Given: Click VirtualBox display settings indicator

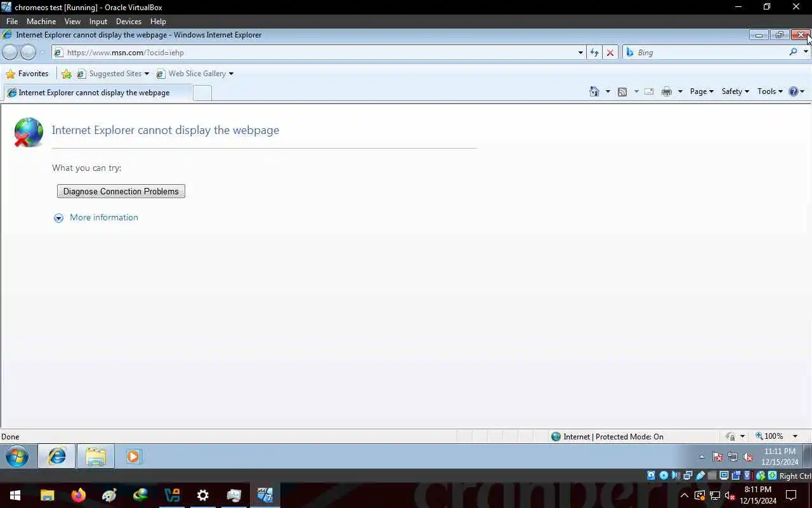Looking at the screenshot, I should pos(724,476).
